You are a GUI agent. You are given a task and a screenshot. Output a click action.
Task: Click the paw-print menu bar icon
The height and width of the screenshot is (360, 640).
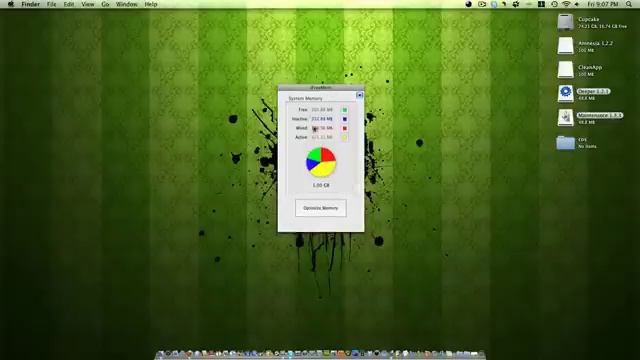tap(516, 4)
